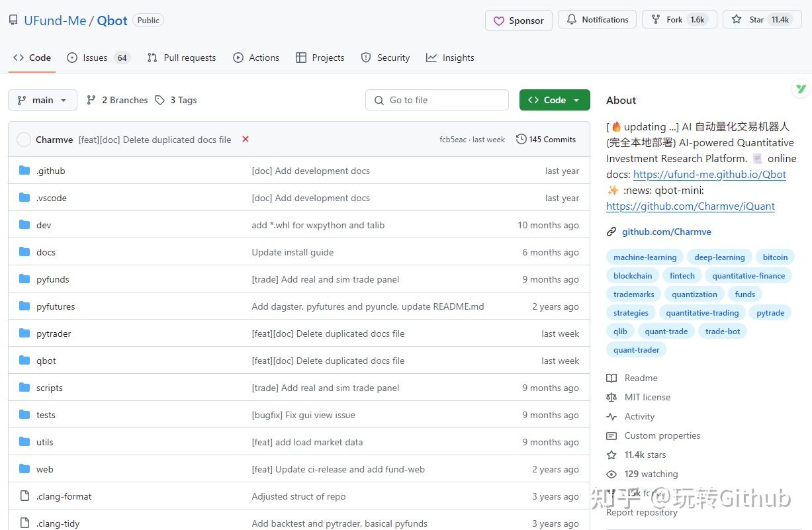Click the failed status X icon on latest commit

pyautogui.click(x=246, y=139)
